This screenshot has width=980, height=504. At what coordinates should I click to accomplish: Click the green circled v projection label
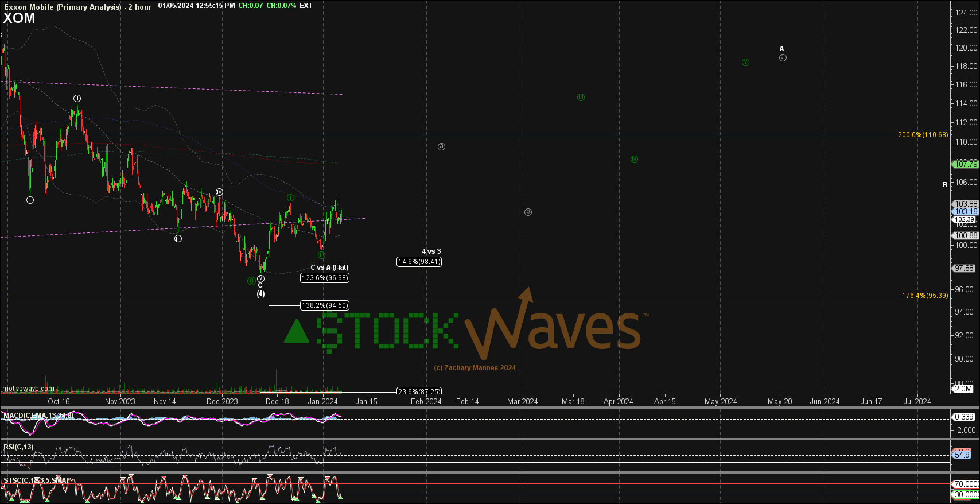745,62
